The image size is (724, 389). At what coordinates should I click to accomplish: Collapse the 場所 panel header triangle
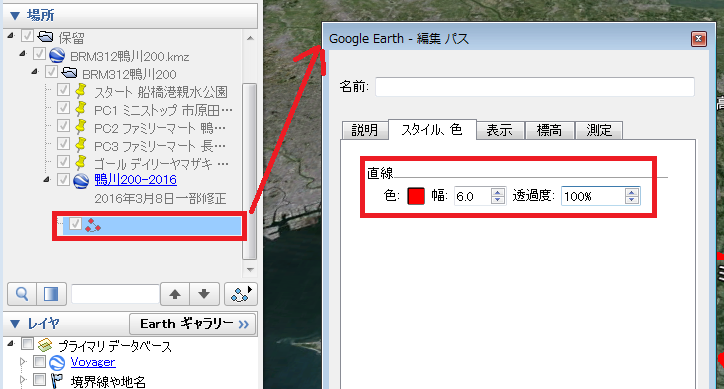15,15
